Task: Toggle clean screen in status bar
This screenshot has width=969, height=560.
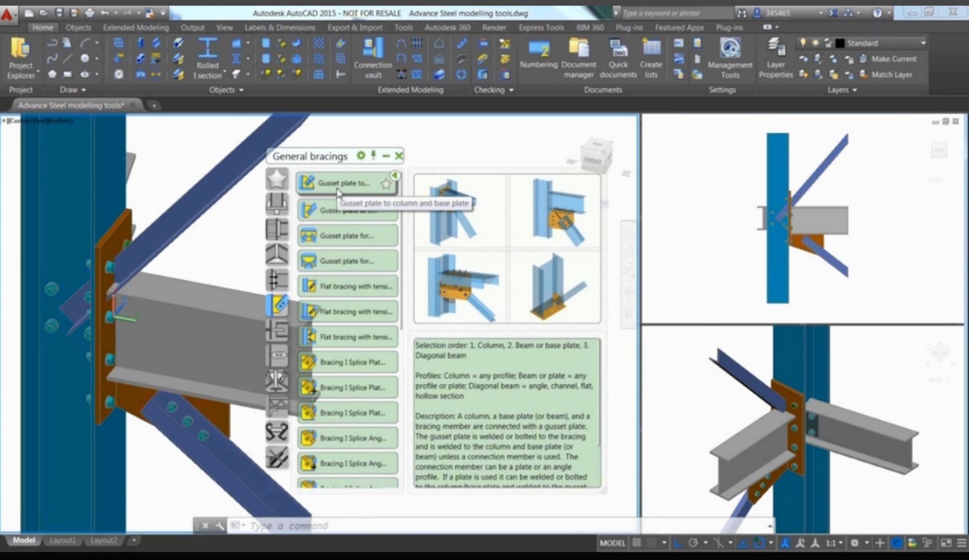Action: (x=947, y=542)
